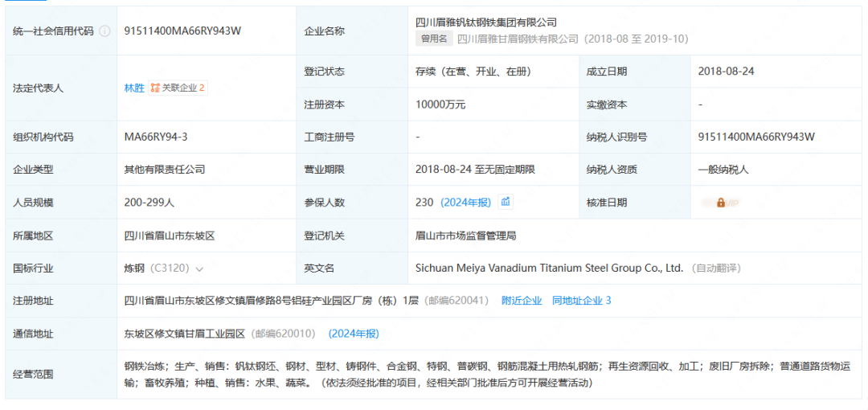Click the 法定代表人 label cell
This screenshot has width=868, height=410.
pos(61,88)
